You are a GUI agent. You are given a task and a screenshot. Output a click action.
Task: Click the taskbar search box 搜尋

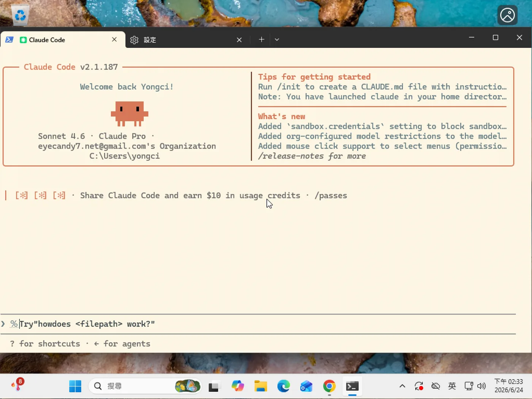coord(145,386)
